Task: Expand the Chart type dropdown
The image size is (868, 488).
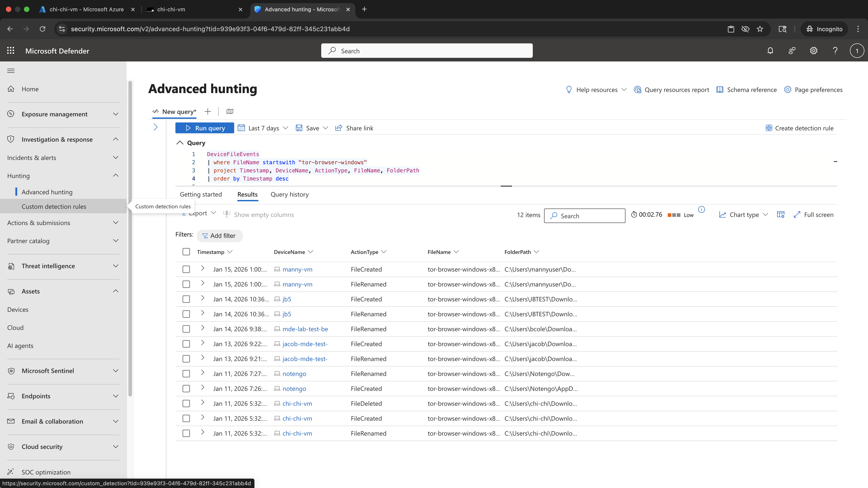Action: coord(744,215)
